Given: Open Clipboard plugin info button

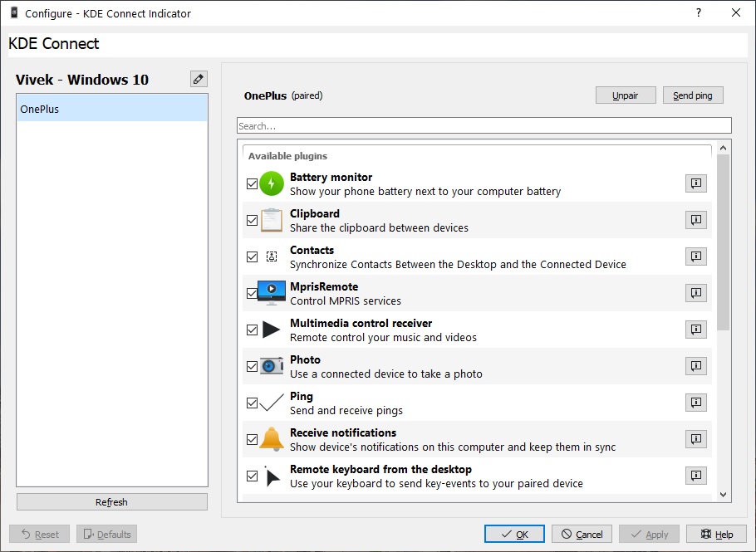Looking at the screenshot, I should pos(695,220).
